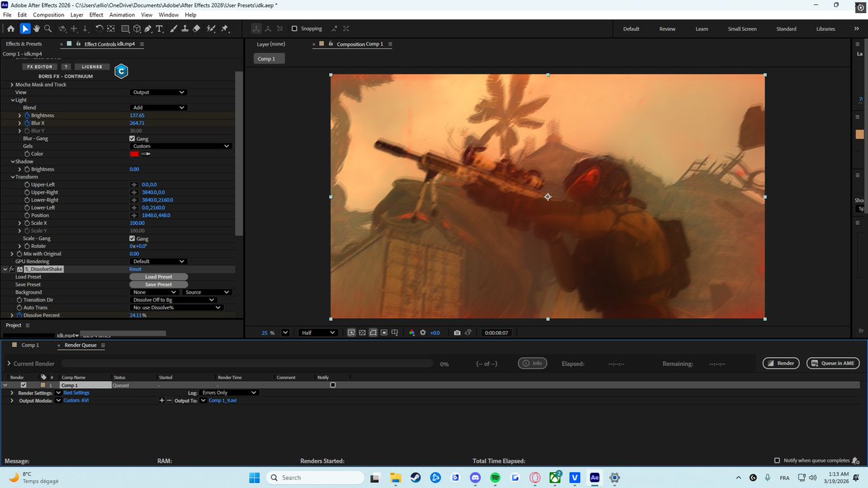The height and width of the screenshot is (488, 868).
Task: Open the Auto Trans dropdown
Action: point(177,307)
